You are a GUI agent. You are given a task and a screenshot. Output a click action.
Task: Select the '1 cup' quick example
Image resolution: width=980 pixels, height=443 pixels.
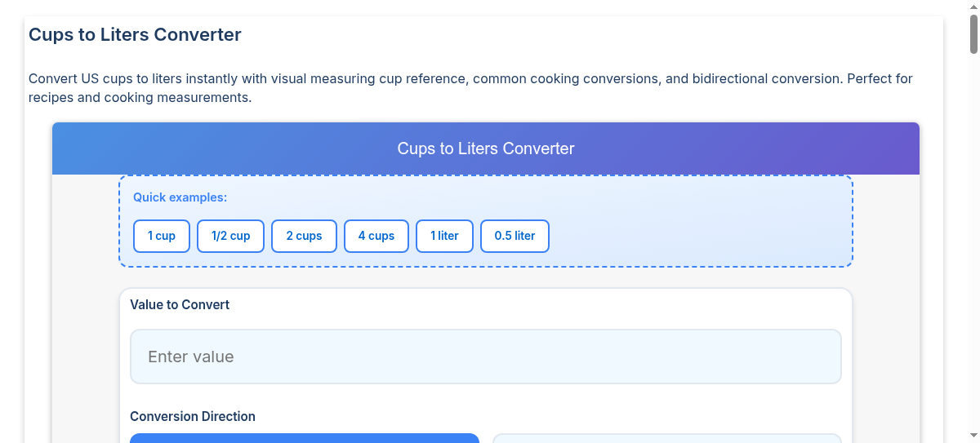click(162, 236)
